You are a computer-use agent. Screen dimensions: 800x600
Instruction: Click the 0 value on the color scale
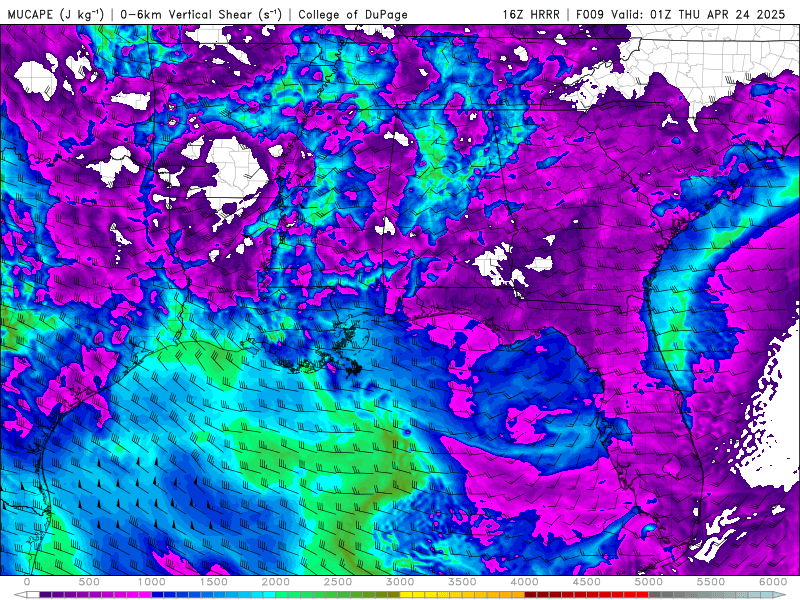click(27, 582)
